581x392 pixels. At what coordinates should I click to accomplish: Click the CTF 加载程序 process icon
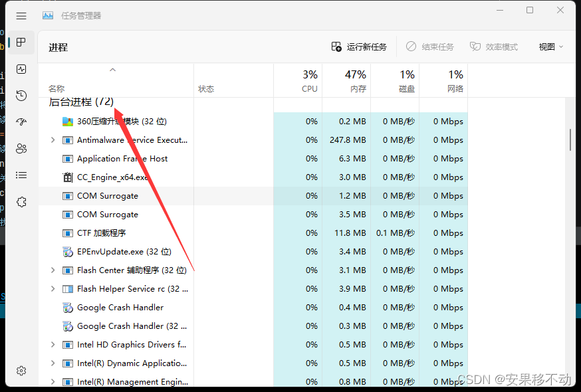tap(67, 233)
